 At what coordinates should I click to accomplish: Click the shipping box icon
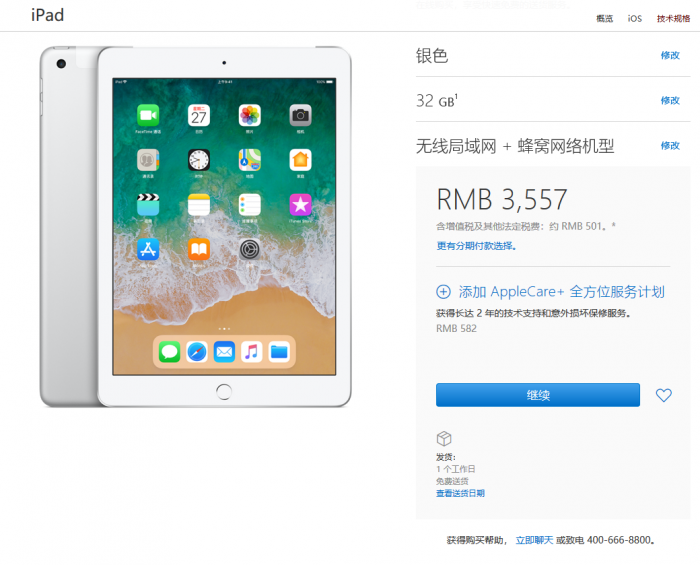coord(444,438)
